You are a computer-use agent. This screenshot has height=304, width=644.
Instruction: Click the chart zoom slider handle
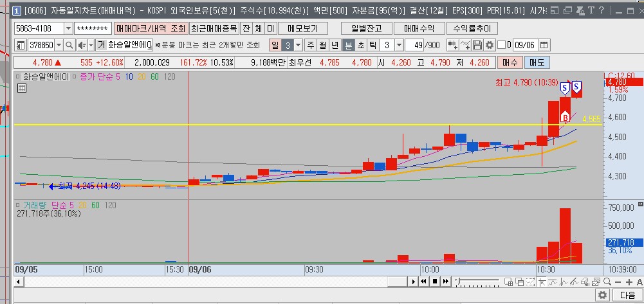[x=459, y=282]
